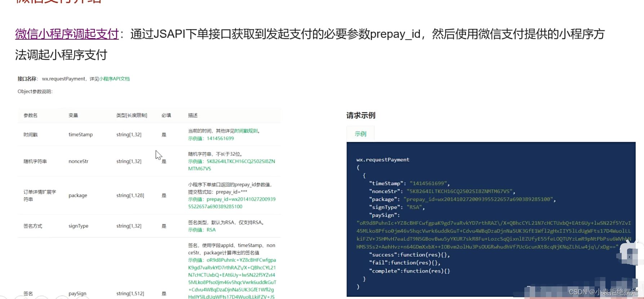
Task: Click the 签名方式 parameter name cell
Action: (33, 226)
